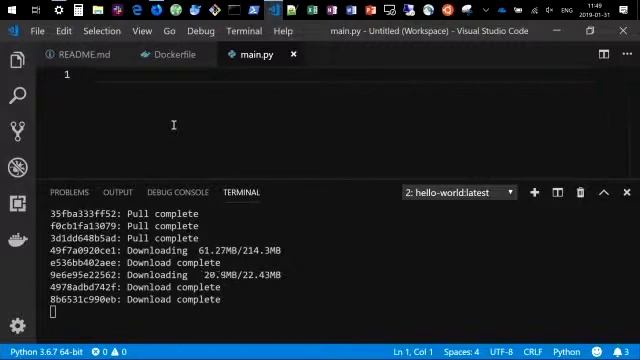
Task: Open the Help menu
Action: click(x=283, y=31)
